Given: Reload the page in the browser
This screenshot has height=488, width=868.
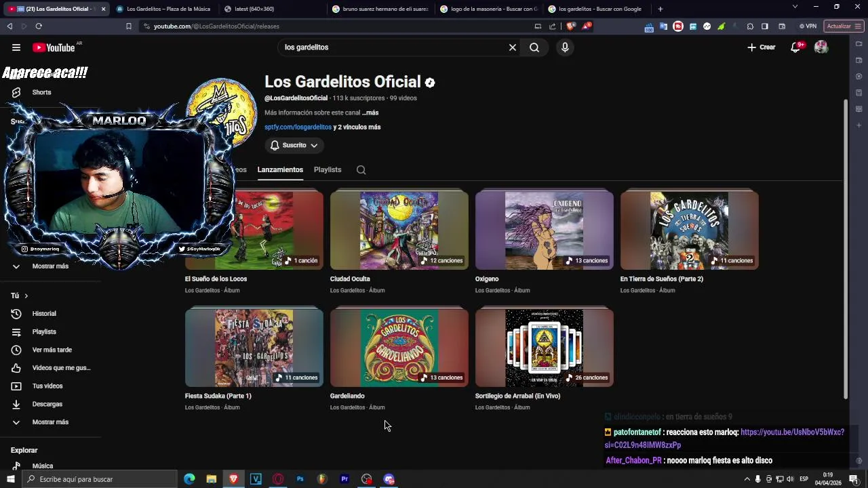Looking at the screenshot, I should coord(39,26).
